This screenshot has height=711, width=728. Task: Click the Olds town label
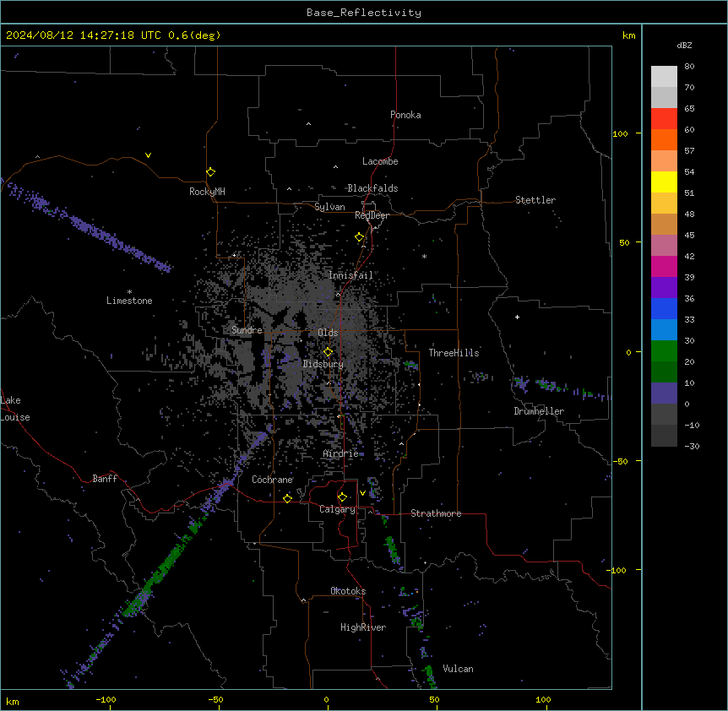pyautogui.click(x=328, y=333)
